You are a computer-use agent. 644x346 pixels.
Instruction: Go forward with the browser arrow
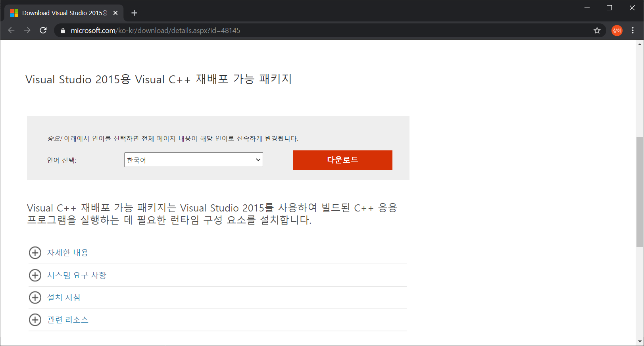coord(27,31)
